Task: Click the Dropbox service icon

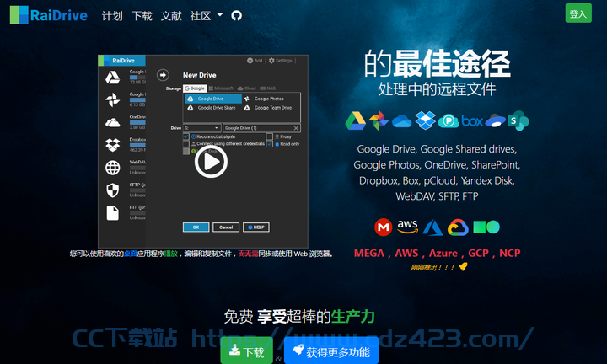Action: [x=425, y=120]
